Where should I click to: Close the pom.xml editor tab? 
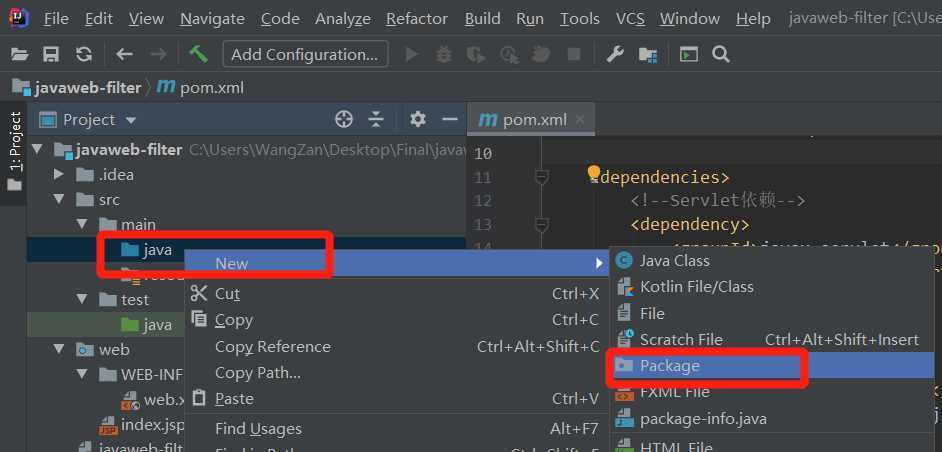tap(580, 120)
